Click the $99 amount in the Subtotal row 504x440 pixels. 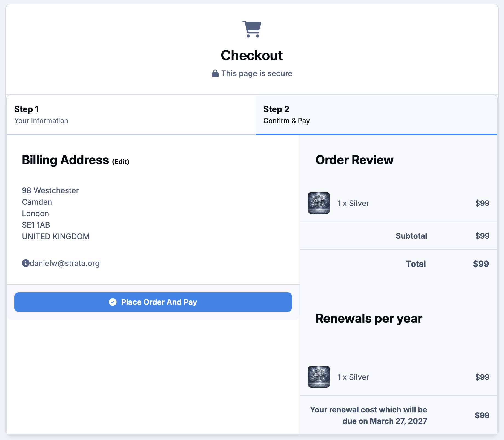coord(482,236)
